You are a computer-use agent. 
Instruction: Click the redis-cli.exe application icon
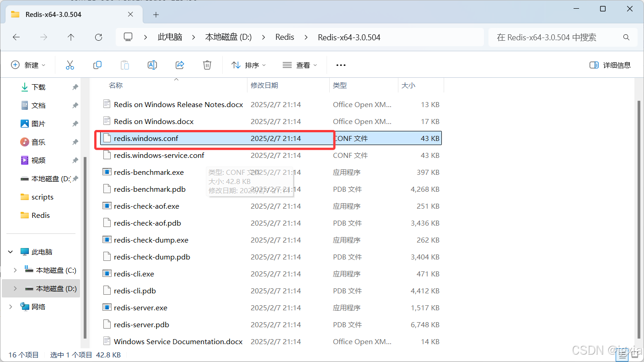pyautogui.click(x=107, y=274)
